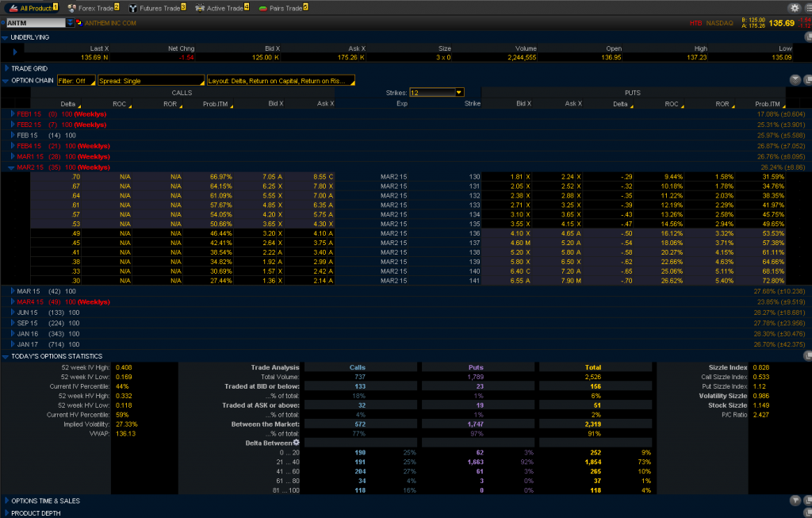Click the Exp column header

[x=402, y=104]
